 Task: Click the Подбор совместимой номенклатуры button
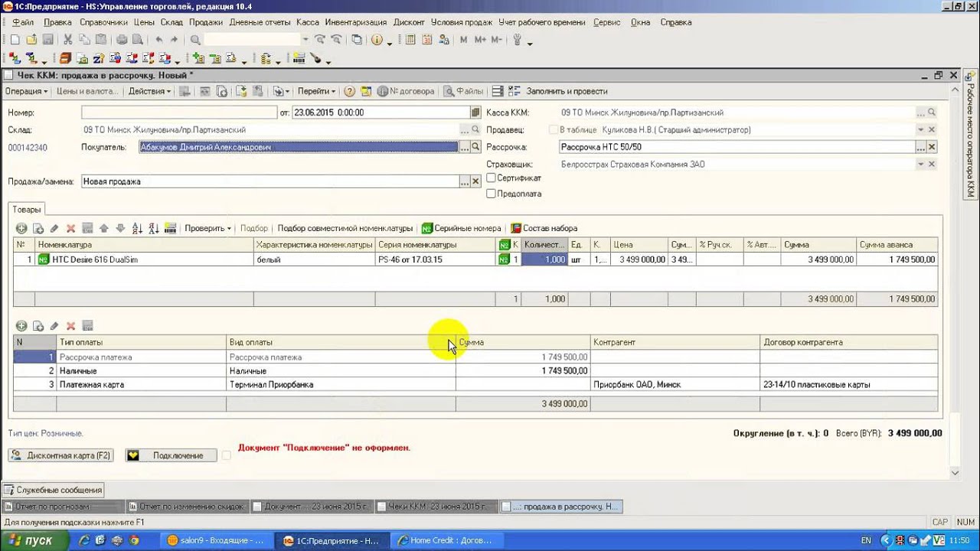point(345,228)
